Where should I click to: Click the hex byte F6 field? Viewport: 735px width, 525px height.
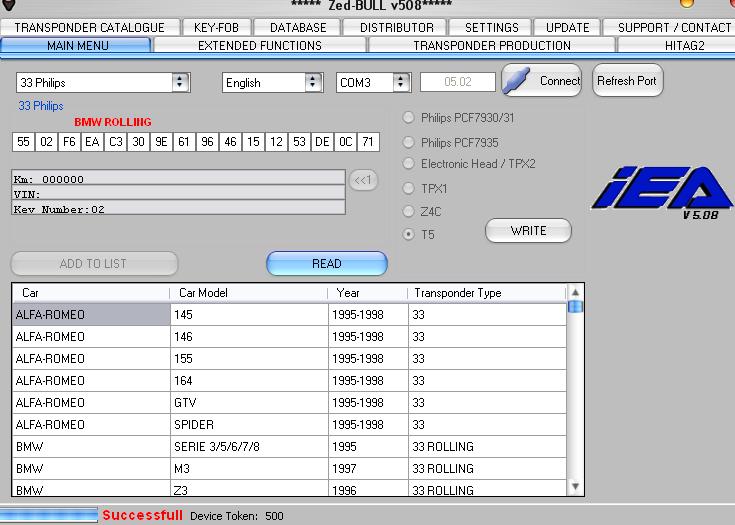[x=69, y=142]
